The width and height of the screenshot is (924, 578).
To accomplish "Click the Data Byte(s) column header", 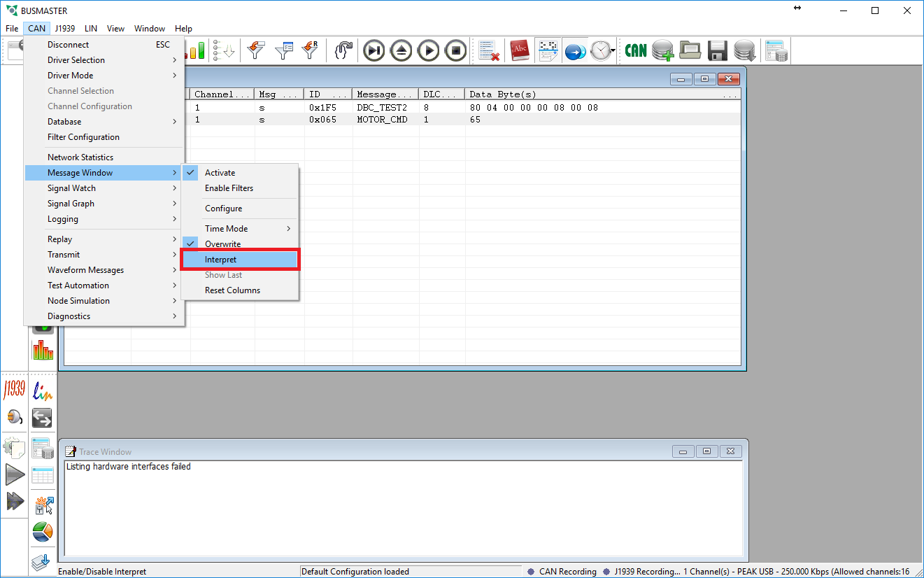I will (x=603, y=94).
